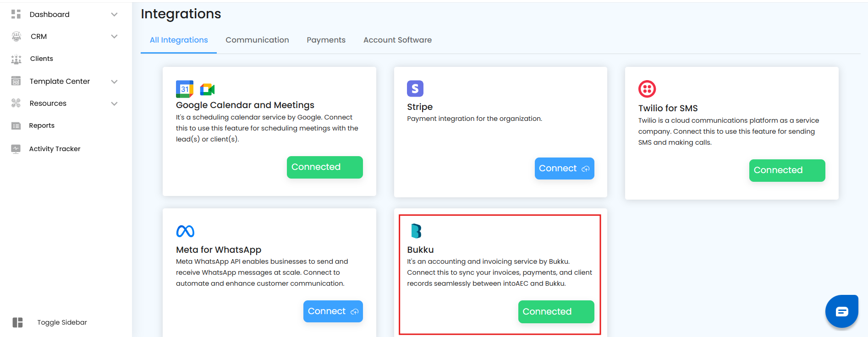Click the Clients people icon
The width and height of the screenshot is (868, 337).
pos(16,59)
